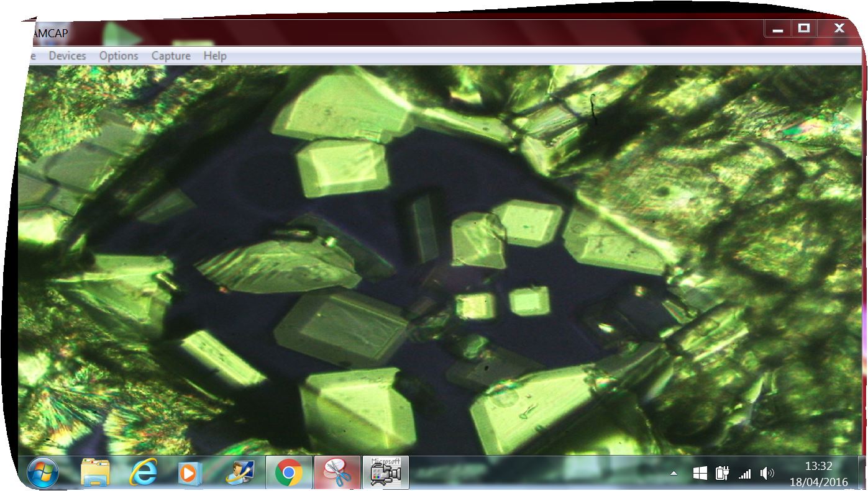Click the volume speaker tray icon

767,474
